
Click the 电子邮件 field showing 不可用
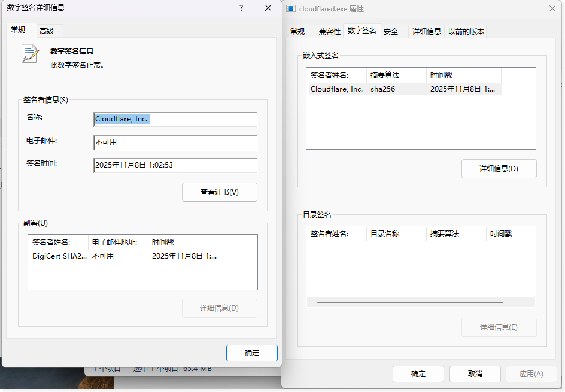(x=175, y=142)
